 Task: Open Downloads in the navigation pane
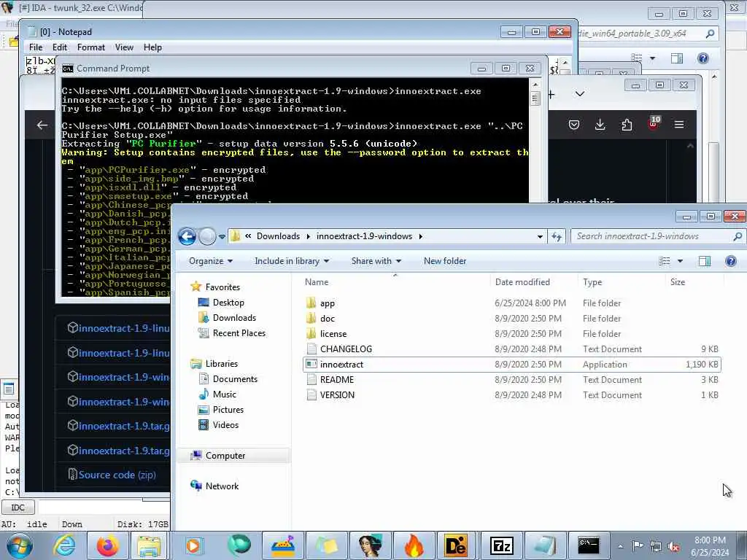pyautogui.click(x=234, y=318)
